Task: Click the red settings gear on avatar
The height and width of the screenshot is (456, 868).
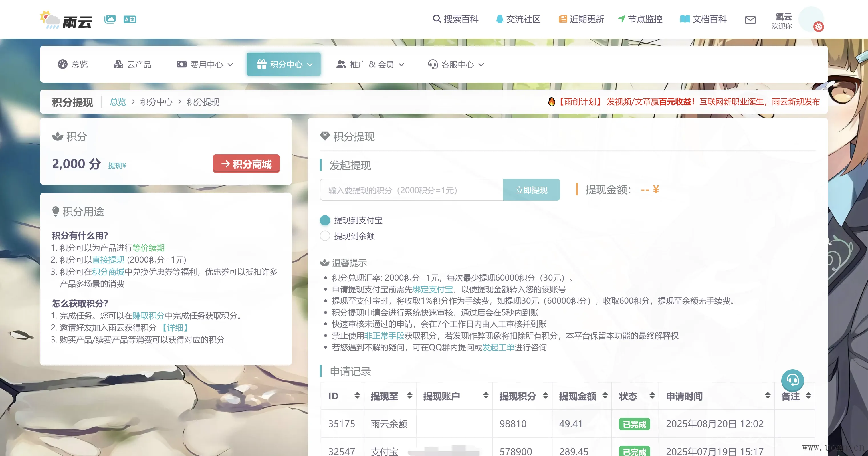Action: (818, 27)
